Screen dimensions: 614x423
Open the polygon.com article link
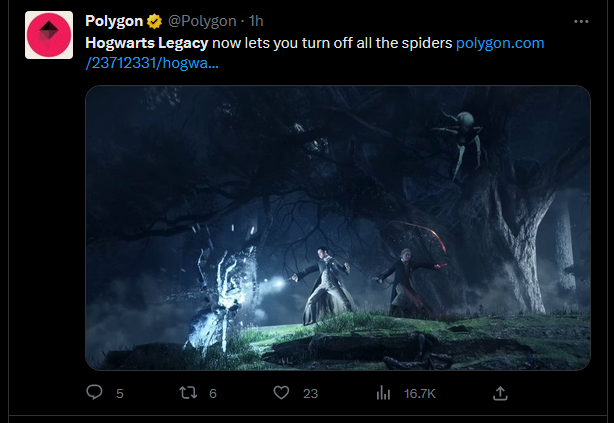(500, 43)
